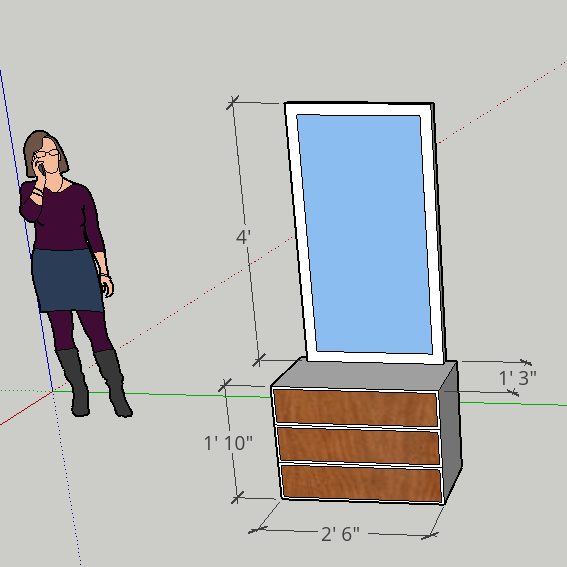Select the bottom wooden drawer front
Image resolution: width=567 pixels, height=567 pixels.
[x=362, y=483]
